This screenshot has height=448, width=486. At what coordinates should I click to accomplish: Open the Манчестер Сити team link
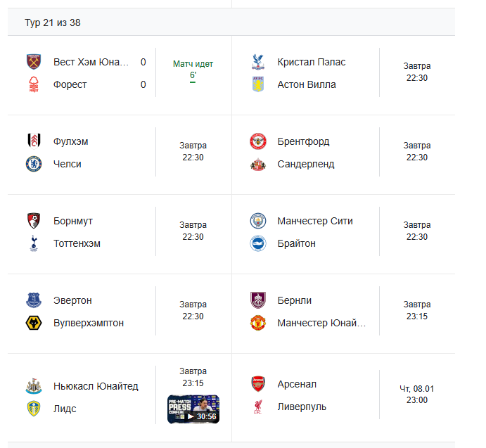315,221
